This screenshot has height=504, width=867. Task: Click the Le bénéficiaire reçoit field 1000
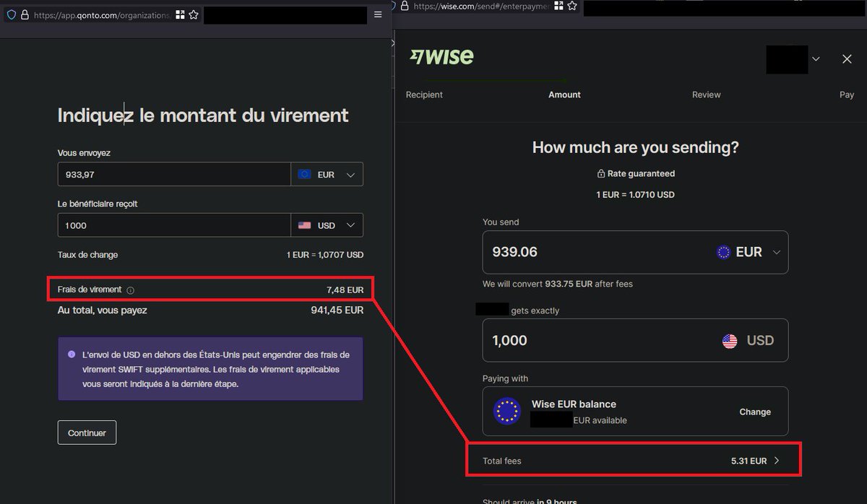point(174,225)
